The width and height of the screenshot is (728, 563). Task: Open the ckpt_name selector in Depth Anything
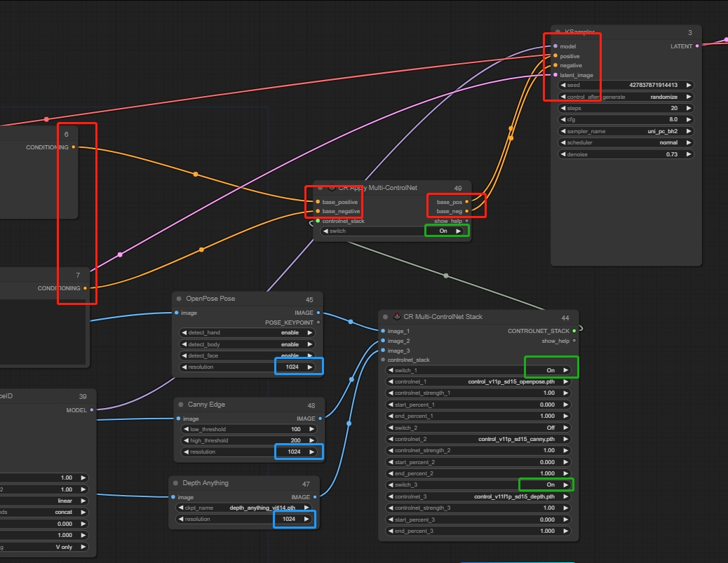tap(243, 508)
